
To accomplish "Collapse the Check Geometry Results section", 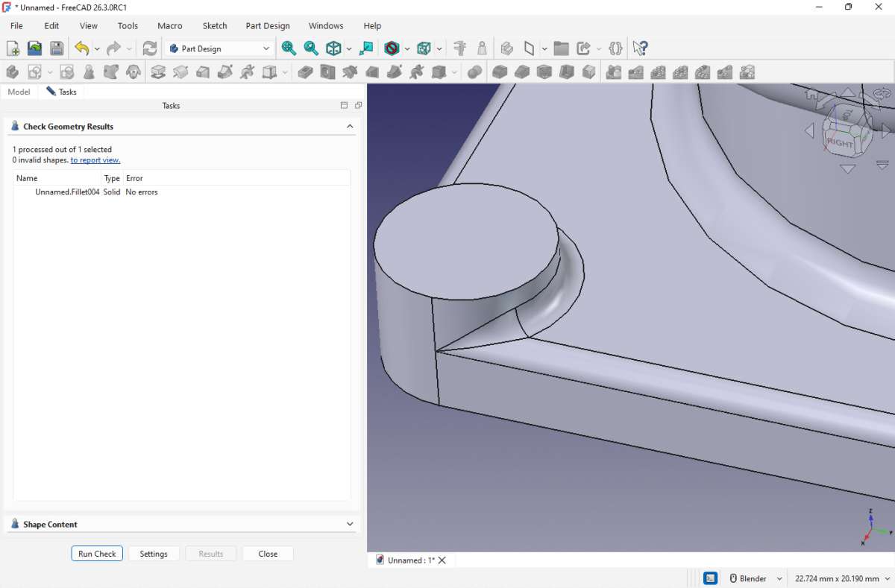I will click(350, 127).
